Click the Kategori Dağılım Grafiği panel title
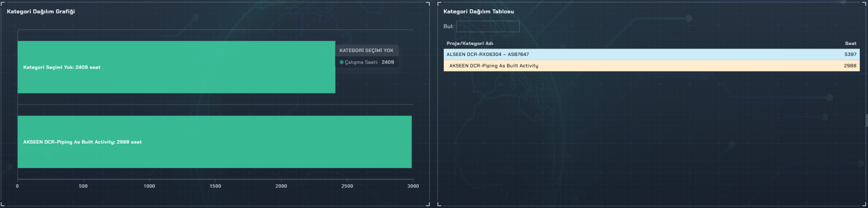Image resolution: width=868 pixels, height=208 pixels. (41, 11)
